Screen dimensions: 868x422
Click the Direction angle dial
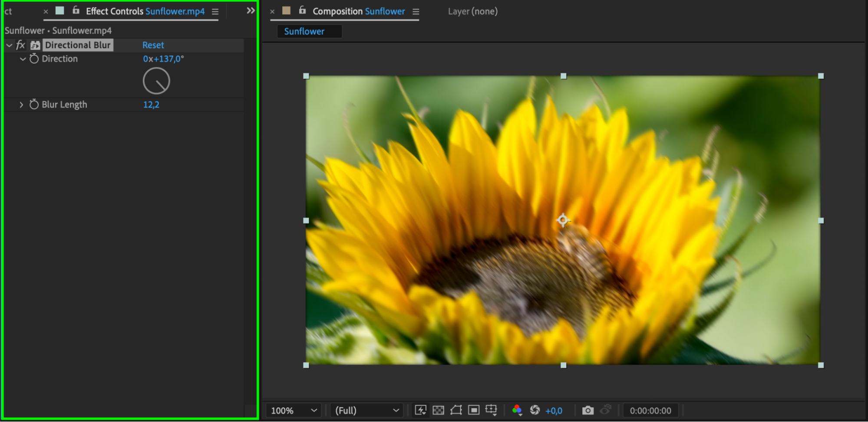(x=156, y=81)
